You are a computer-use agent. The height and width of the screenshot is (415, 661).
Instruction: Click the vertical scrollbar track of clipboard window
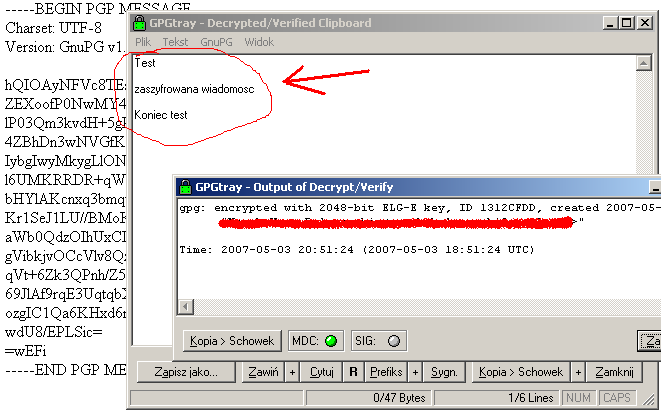click(x=643, y=122)
